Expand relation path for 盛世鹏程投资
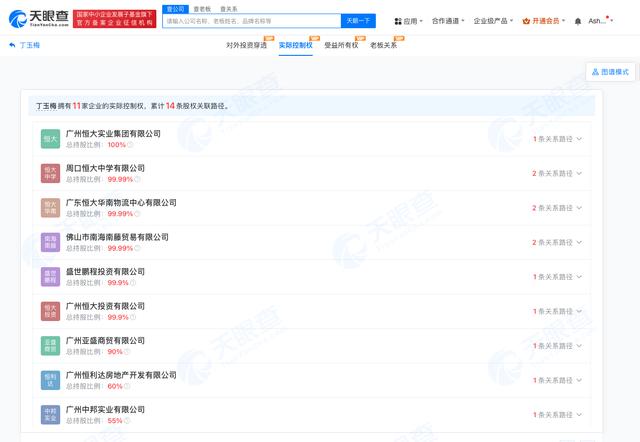The height and width of the screenshot is (442, 640). [x=557, y=277]
